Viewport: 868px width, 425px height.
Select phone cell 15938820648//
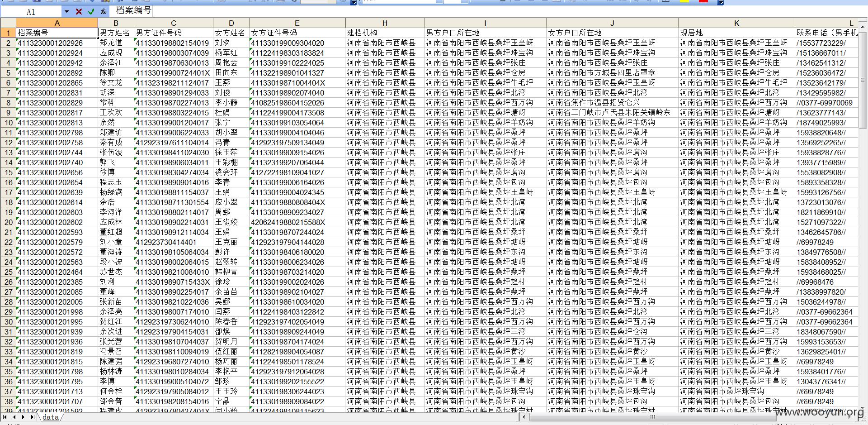tap(826, 133)
